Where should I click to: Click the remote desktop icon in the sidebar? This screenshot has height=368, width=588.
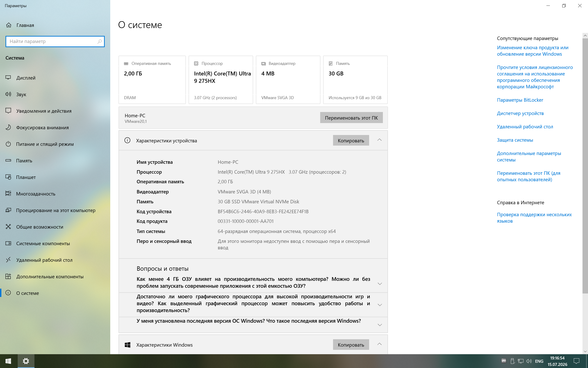(8, 260)
